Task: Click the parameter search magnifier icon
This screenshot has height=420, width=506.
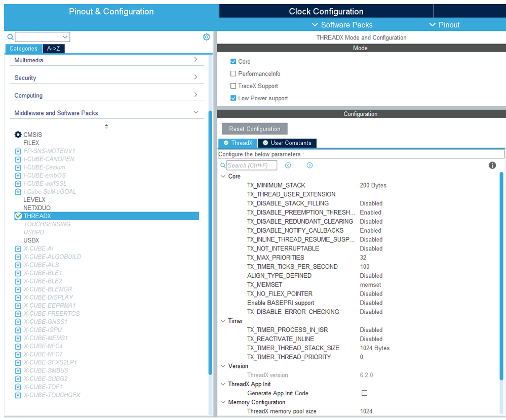Action: tap(223, 165)
